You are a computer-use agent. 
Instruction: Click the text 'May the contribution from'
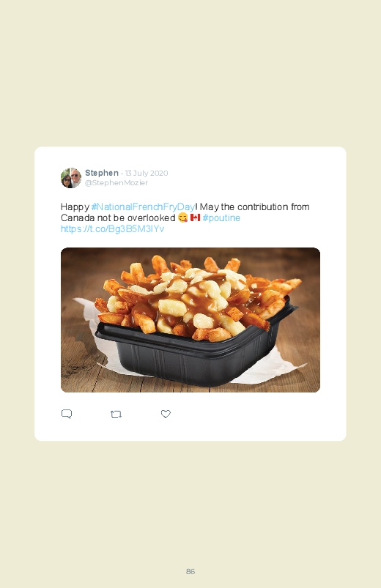click(x=254, y=206)
